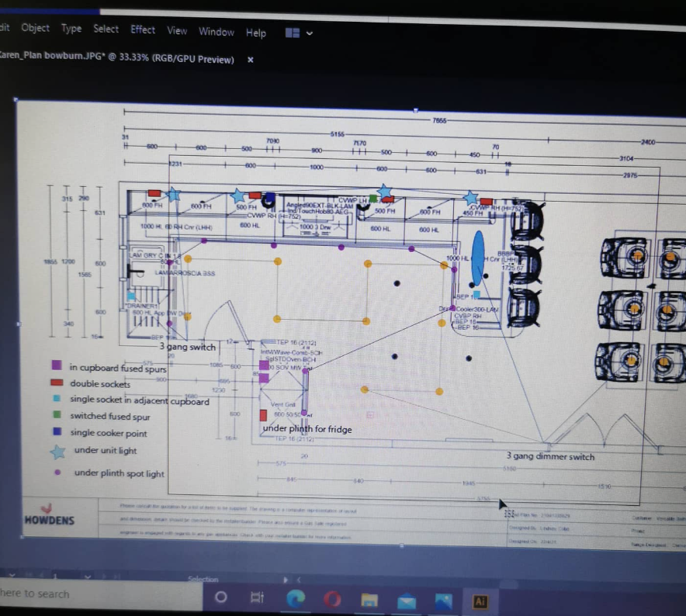Open File Explorer from taskbar
The image size is (686, 616).
coord(369,600)
